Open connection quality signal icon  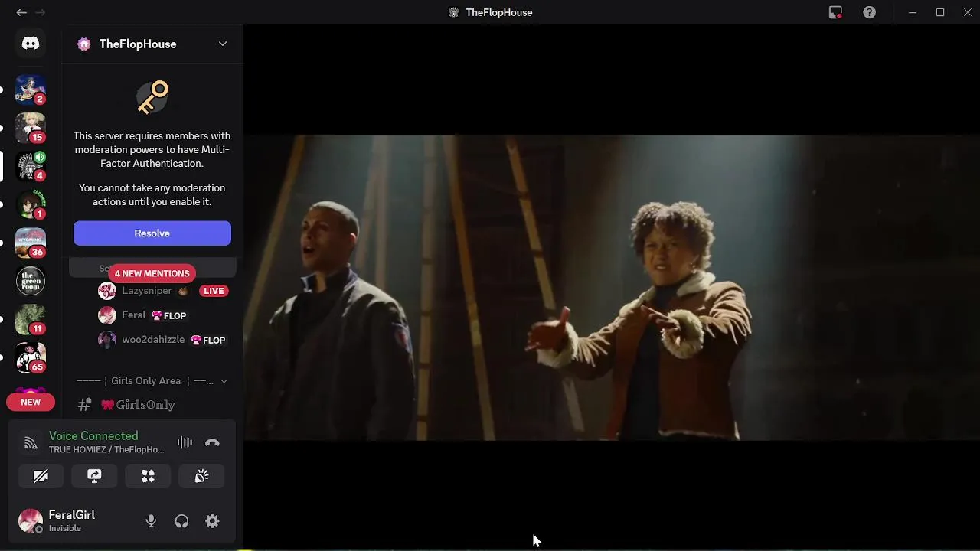(x=31, y=442)
